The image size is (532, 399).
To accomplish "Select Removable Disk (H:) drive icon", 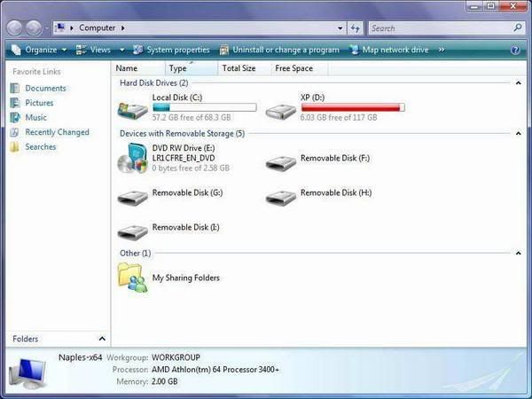I will pyautogui.click(x=281, y=198).
